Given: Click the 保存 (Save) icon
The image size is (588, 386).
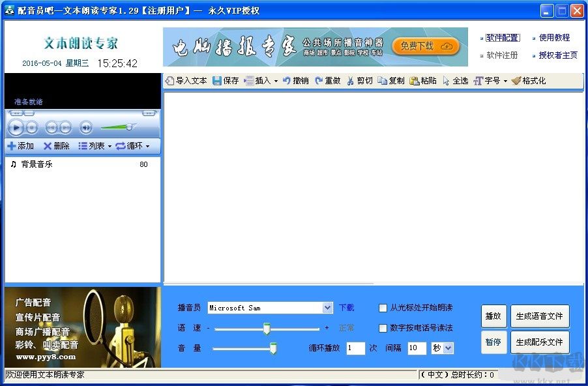Looking at the screenshot, I should 226,81.
